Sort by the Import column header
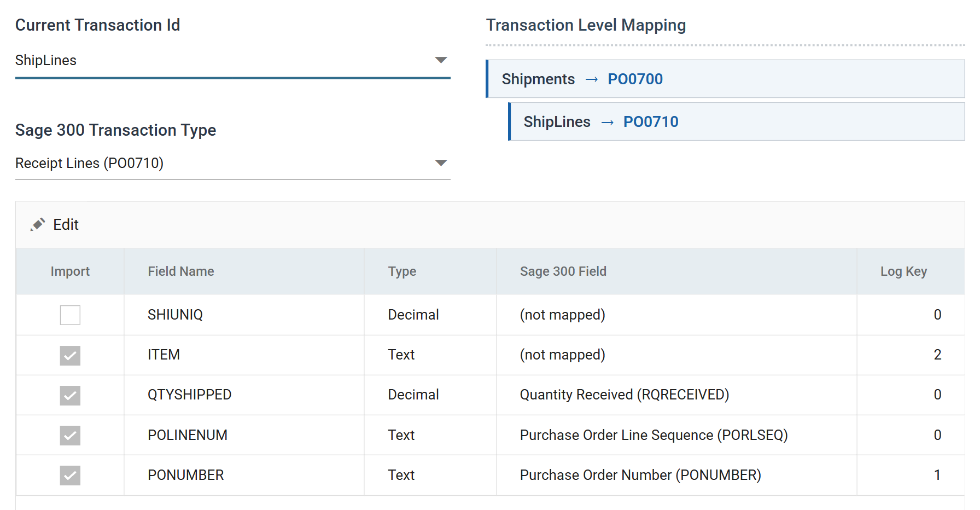Viewport: 980px width, 510px height. [70, 271]
